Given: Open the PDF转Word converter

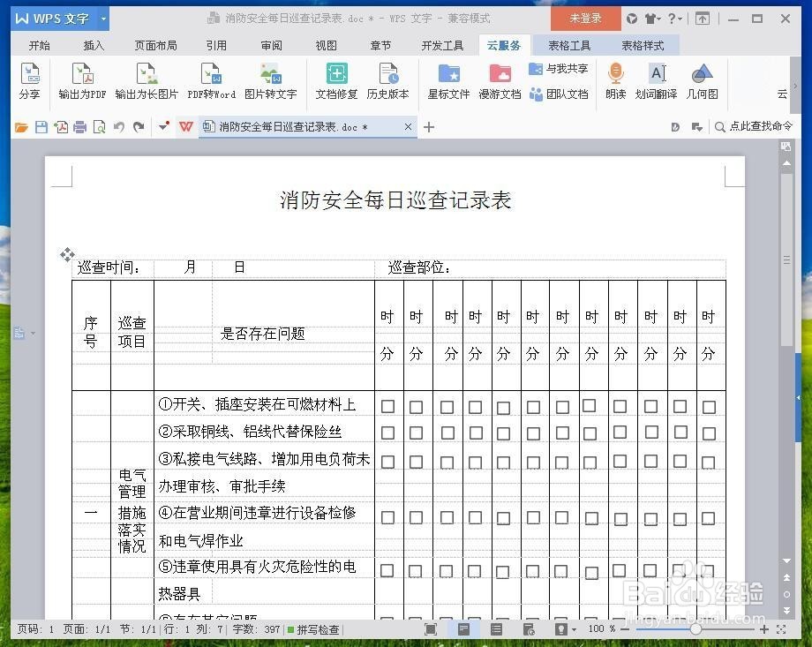Looking at the screenshot, I should [x=211, y=80].
